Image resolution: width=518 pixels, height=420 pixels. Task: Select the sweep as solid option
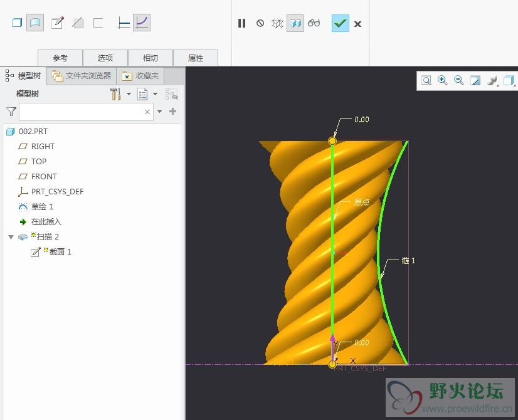[x=17, y=23]
